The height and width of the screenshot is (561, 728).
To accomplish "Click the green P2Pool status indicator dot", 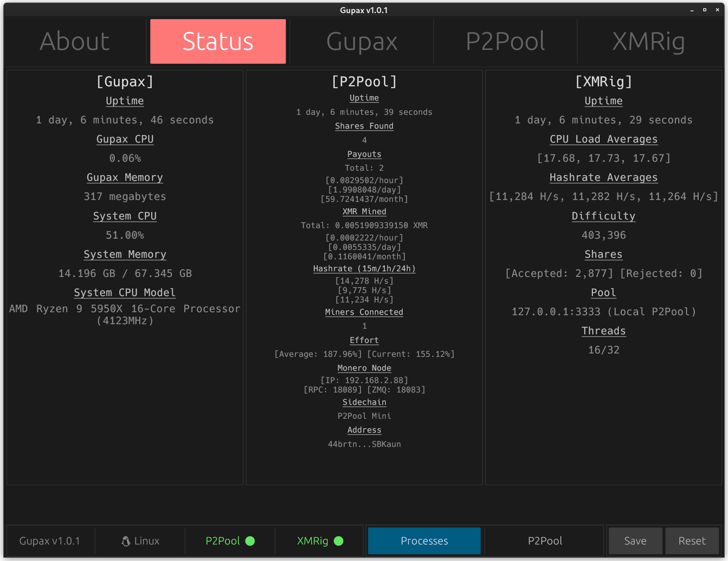I will pos(250,541).
